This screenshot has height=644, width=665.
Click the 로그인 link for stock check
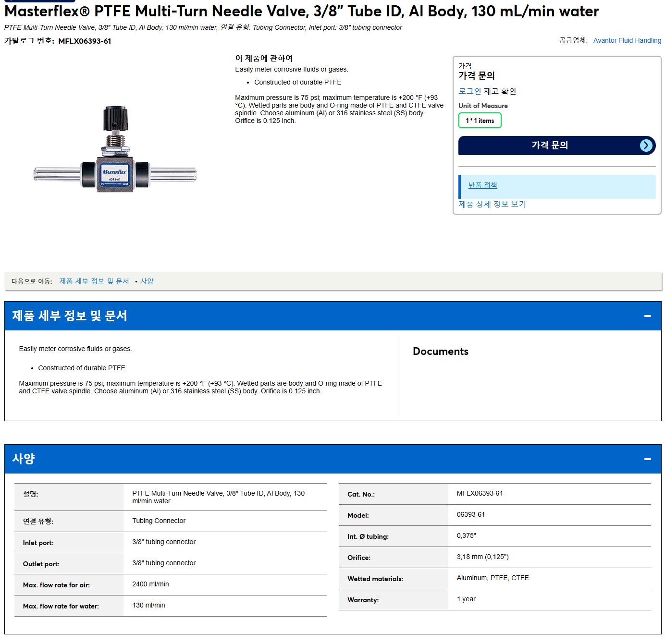coord(469,91)
